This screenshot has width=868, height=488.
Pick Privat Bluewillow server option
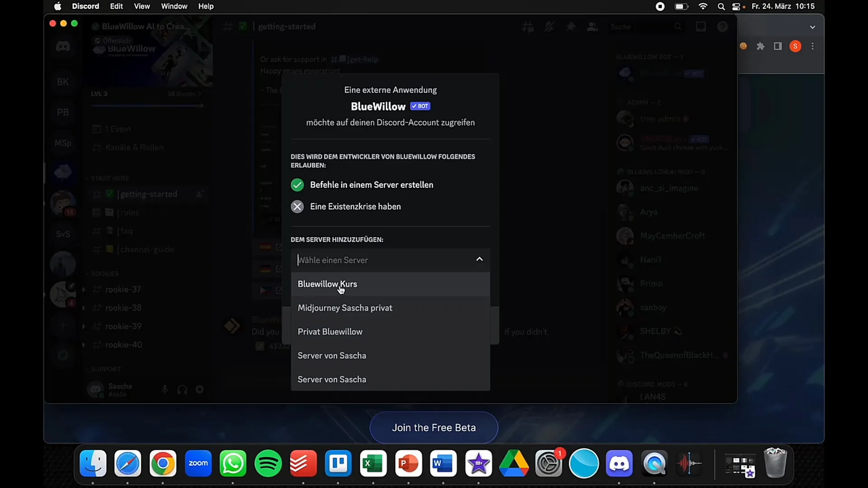[390, 332]
